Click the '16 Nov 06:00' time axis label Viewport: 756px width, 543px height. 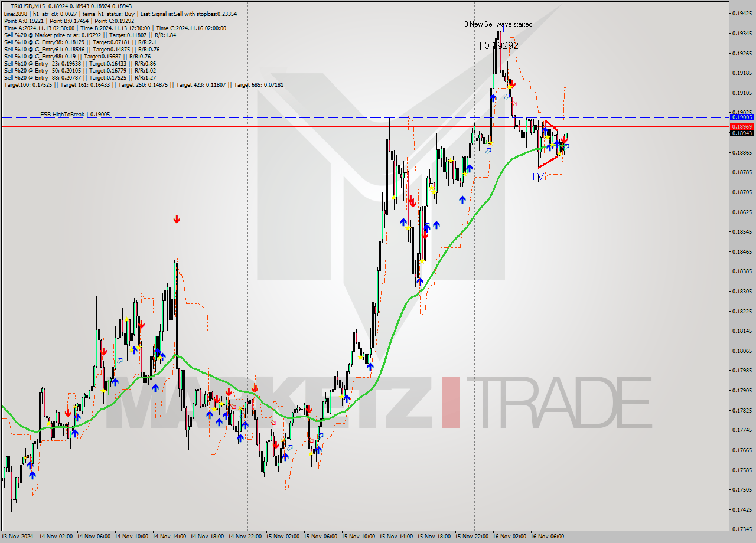pos(547,537)
